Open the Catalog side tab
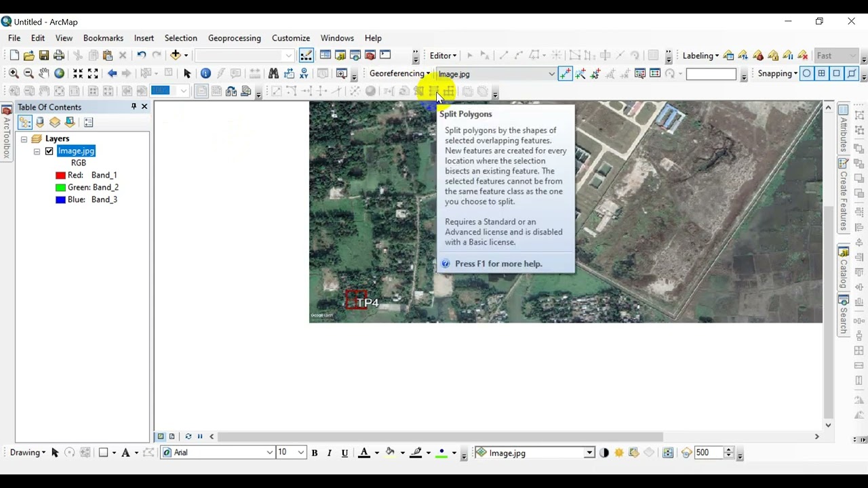The width and height of the screenshot is (868, 488). (x=844, y=267)
